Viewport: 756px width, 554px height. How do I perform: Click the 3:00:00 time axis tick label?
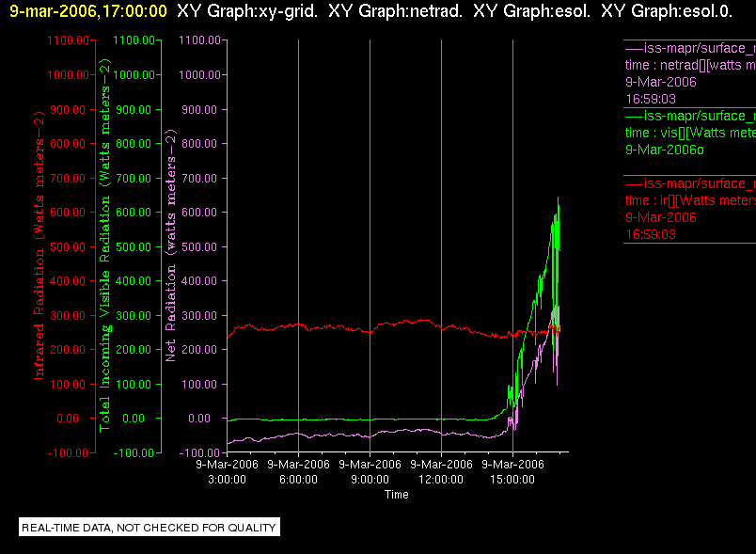[228, 471]
